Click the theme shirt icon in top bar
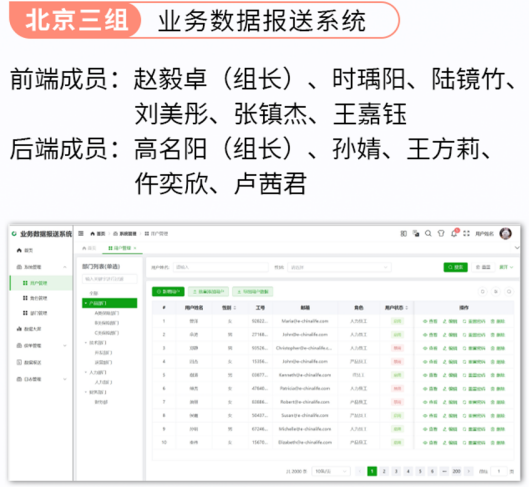 coord(441,234)
